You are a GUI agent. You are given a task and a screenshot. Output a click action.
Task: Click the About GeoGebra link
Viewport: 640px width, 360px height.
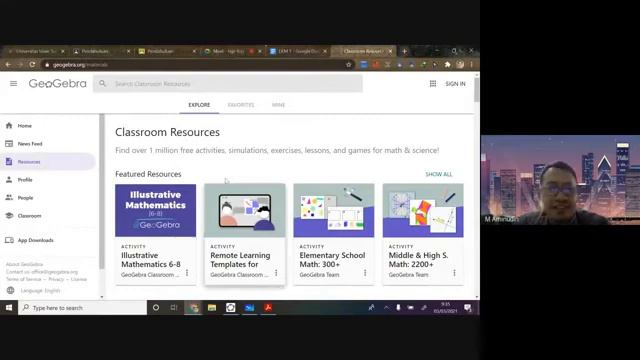(24, 264)
